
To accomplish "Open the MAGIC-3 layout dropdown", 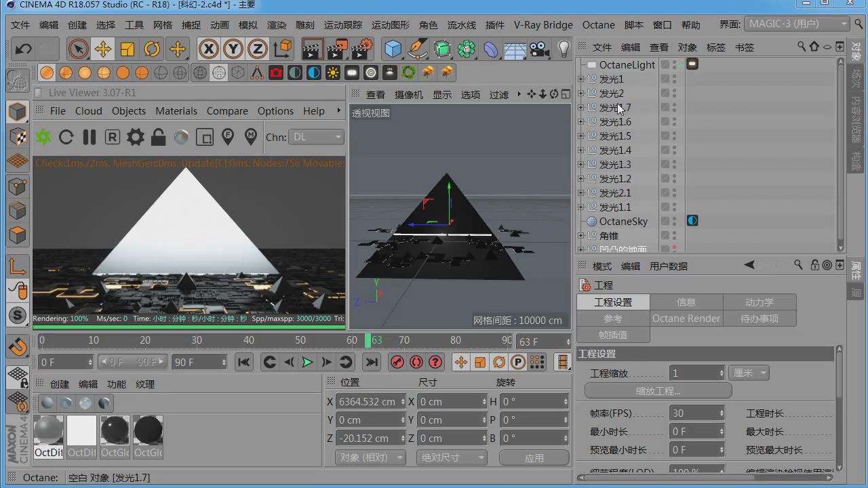I will pyautogui.click(x=796, y=24).
